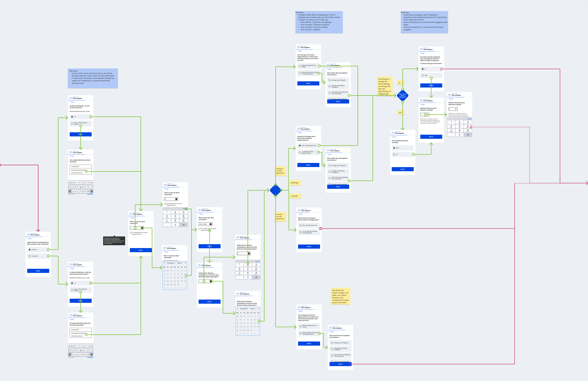Open 2023 year dropdown in 'Wann wurde der Brief versendet' calendar
This screenshot has height=381, width=588.
pos(180,263)
